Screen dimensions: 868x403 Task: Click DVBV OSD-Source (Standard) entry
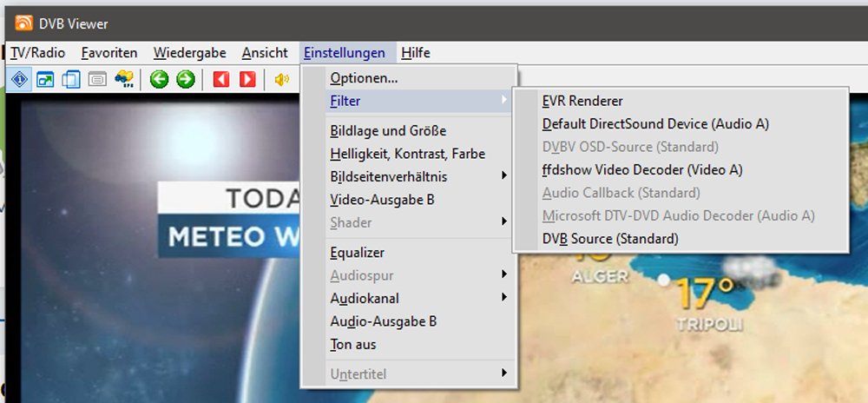point(681,147)
